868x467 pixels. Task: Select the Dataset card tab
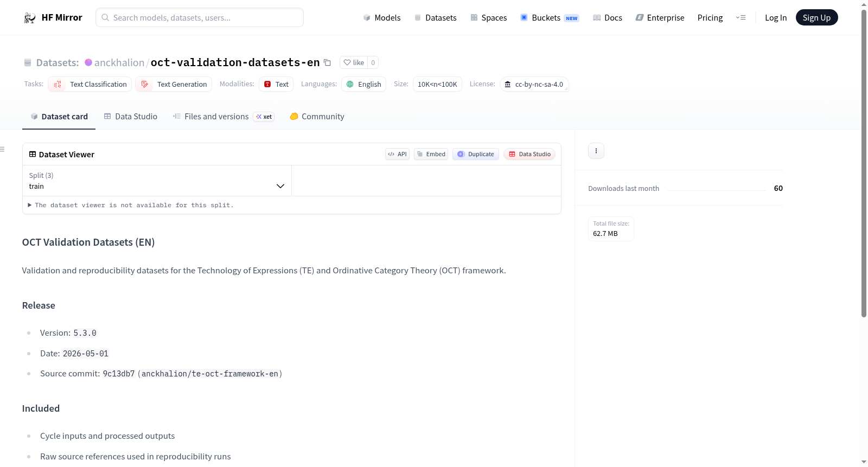click(59, 117)
